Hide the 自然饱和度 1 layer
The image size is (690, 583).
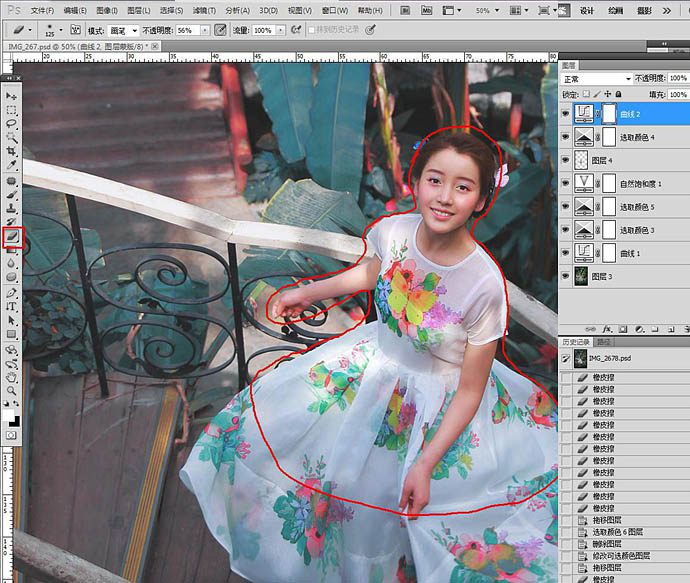point(565,183)
